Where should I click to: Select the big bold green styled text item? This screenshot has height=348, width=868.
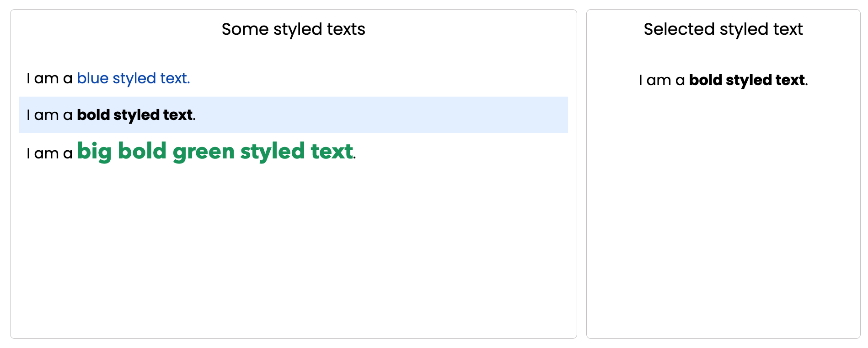293,152
